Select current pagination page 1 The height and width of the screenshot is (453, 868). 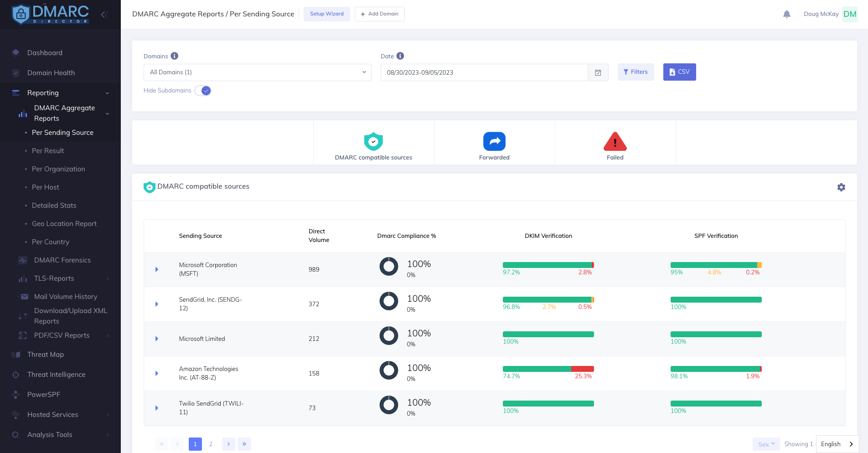(x=195, y=444)
